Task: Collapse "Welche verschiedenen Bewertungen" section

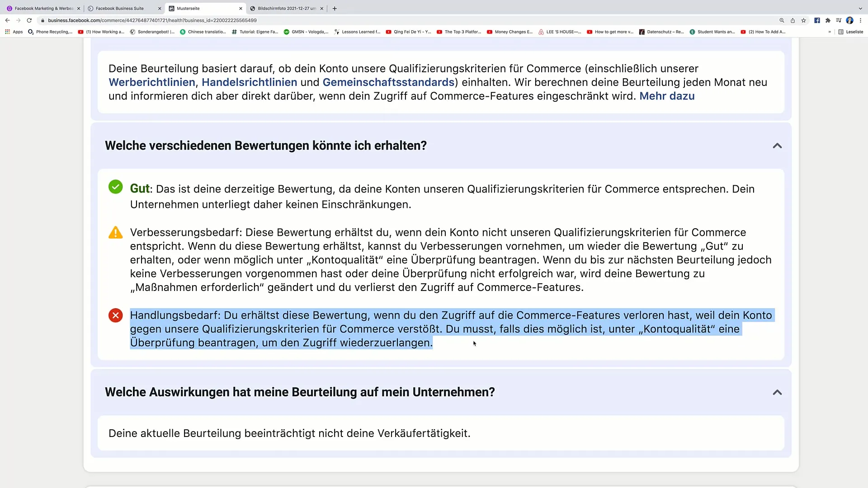Action: (x=777, y=146)
